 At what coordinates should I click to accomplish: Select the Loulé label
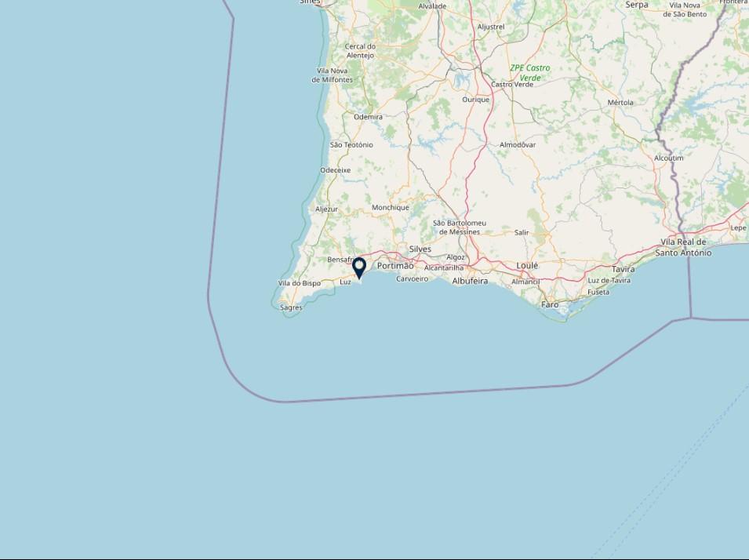(527, 265)
